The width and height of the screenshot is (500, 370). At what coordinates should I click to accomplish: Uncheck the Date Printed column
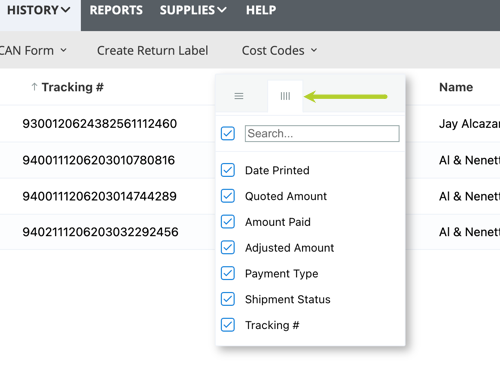tap(228, 170)
